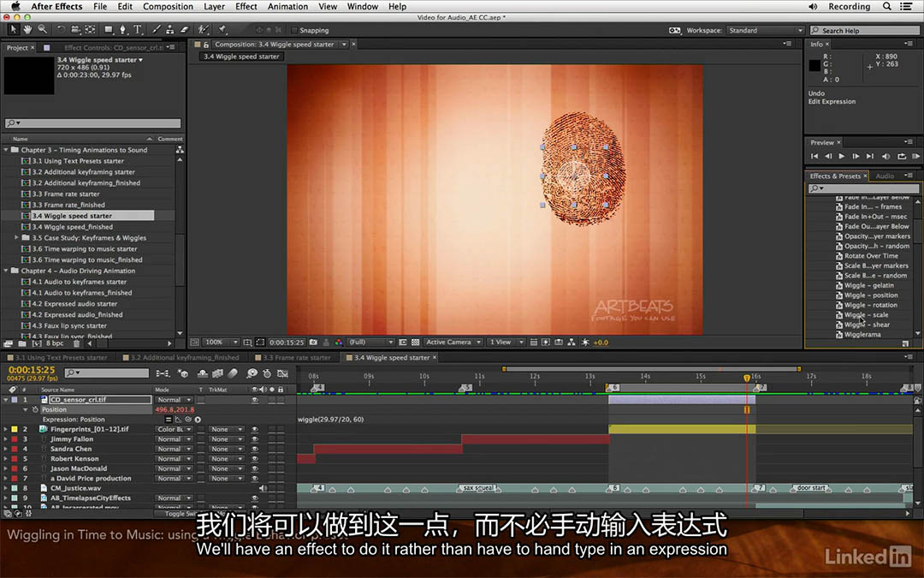Screen dimensions: 924x578
Task: Click the expression pick whip icon
Action: (188, 420)
